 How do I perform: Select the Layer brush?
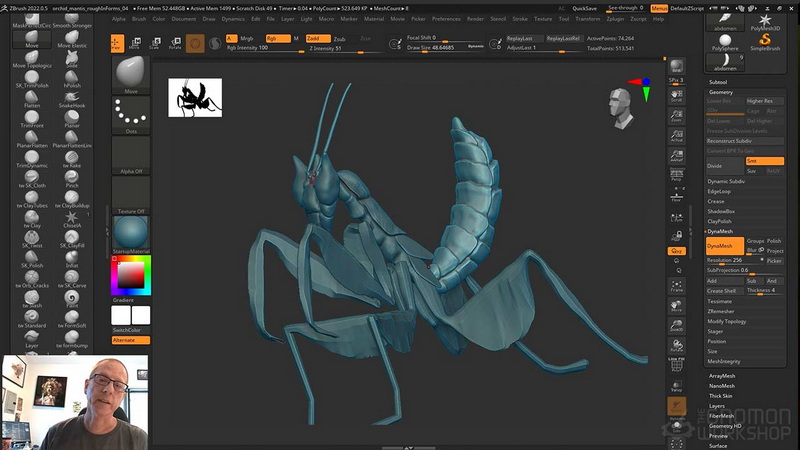coord(32,339)
